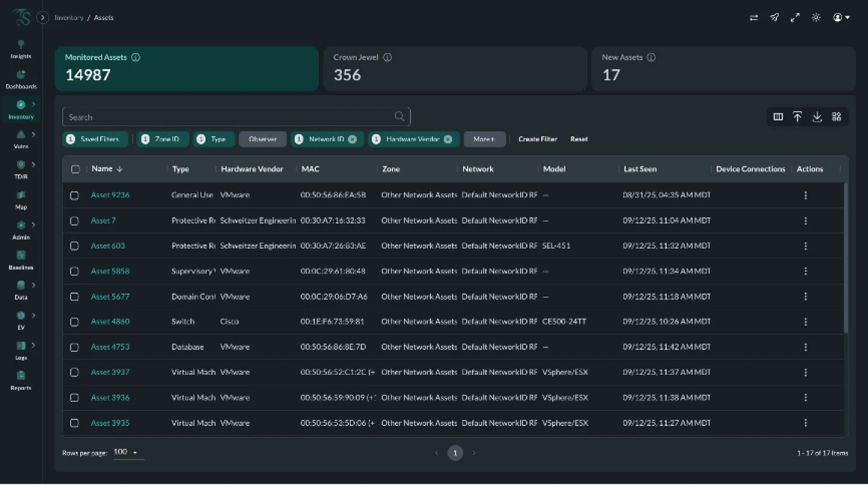Screen dimensions: 868x485
Task: Open the upload/import icon above the table
Action: pos(797,116)
